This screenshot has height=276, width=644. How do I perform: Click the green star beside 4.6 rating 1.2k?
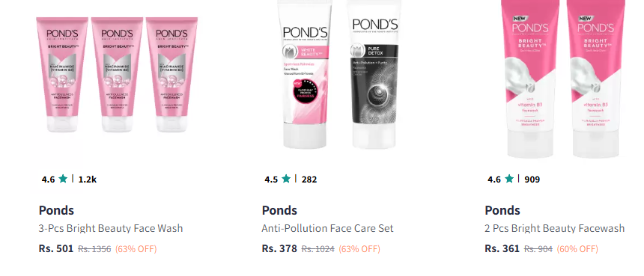click(63, 179)
